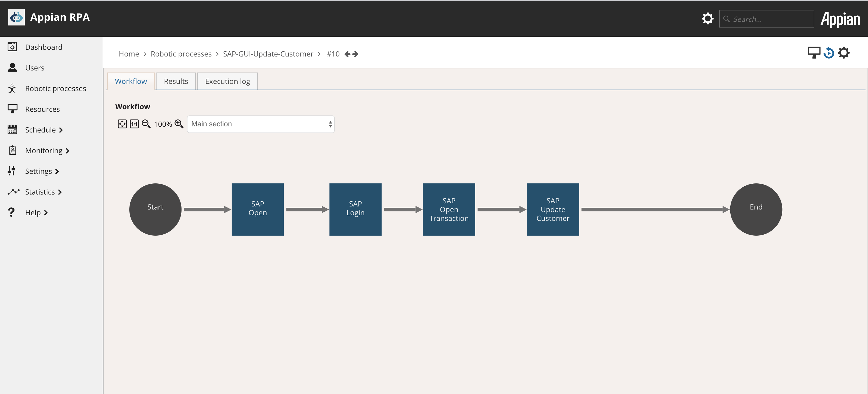
Task: Expand the Help submenu chevron
Action: (x=46, y=213)
